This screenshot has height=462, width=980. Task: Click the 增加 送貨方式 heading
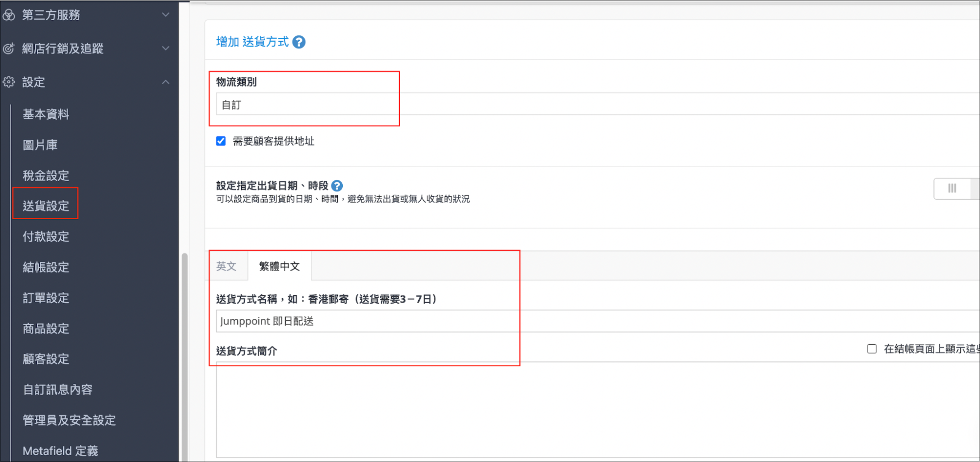252,42
